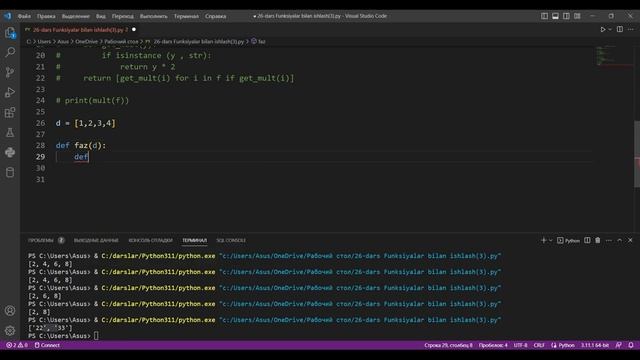Open the Accounts menu in the activity bar

click(10, 311)
